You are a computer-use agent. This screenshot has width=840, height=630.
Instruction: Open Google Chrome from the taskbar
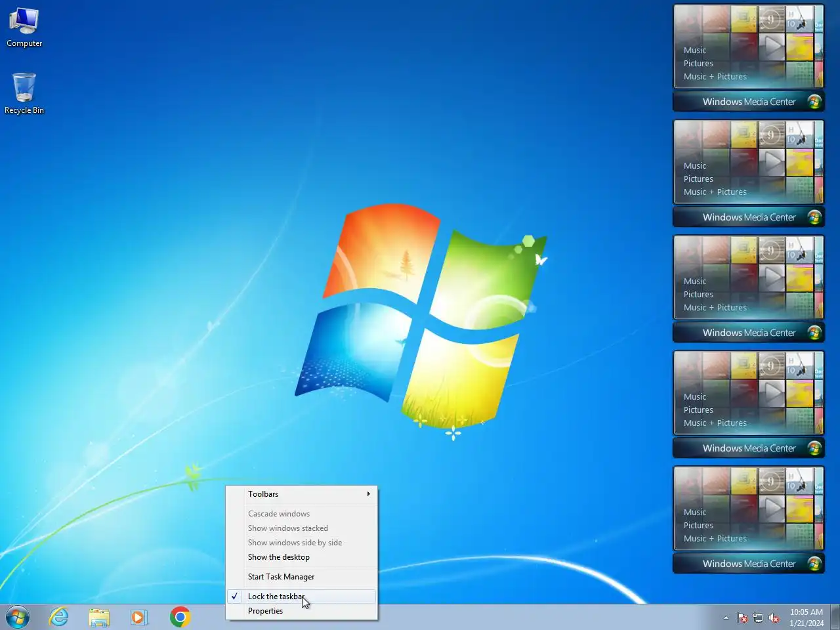click(x=180, y=617)
